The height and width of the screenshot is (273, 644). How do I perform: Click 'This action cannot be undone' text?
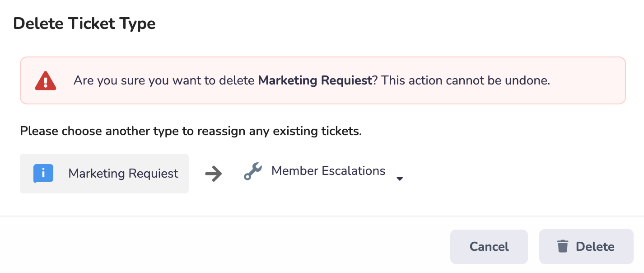click(x=465, y=81)
